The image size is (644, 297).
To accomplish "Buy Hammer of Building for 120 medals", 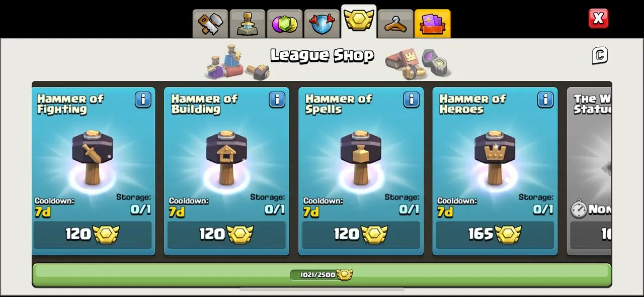I will click(226, 235).
